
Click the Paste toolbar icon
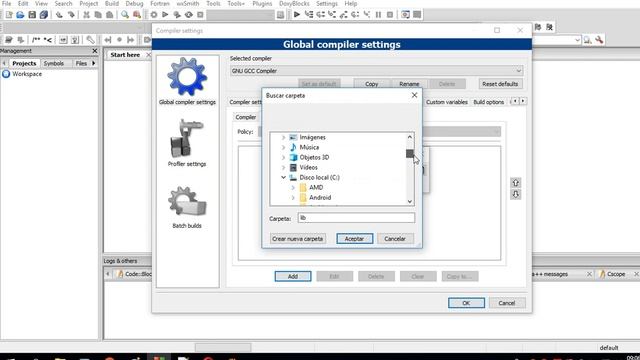(x=109, y=15)
